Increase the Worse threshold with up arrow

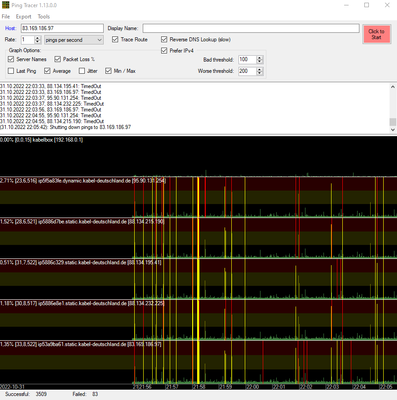click(260, 69)
